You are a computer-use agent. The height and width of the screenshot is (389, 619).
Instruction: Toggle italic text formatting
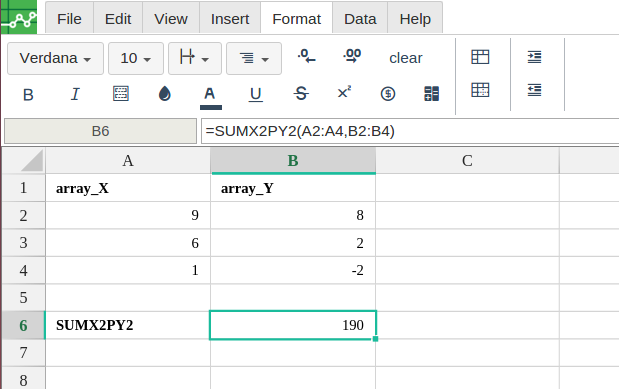tap(75, 94)
